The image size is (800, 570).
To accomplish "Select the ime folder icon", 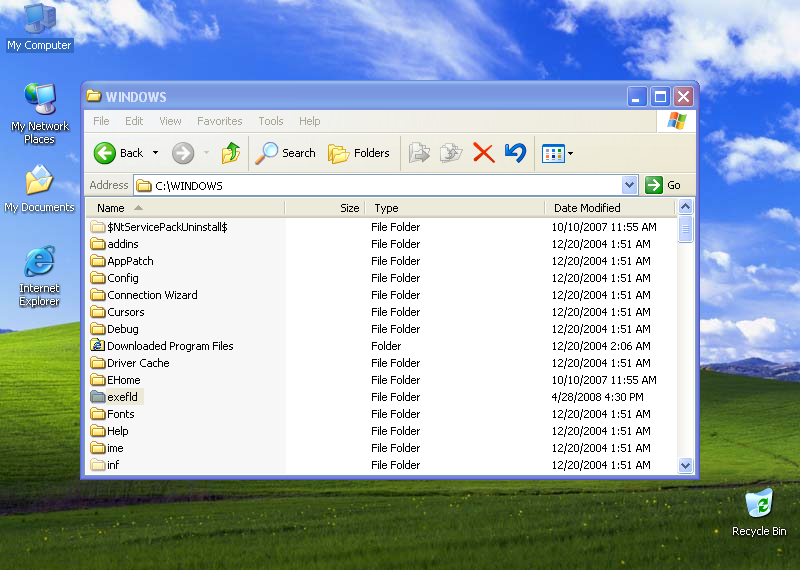I will click(97, 448).
